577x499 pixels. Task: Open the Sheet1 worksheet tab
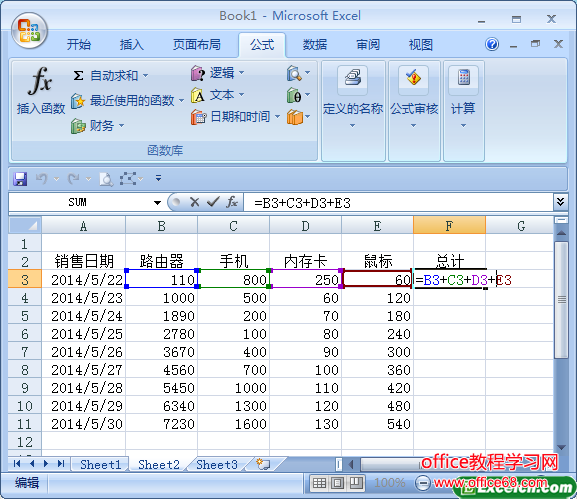tap(100, 464)
